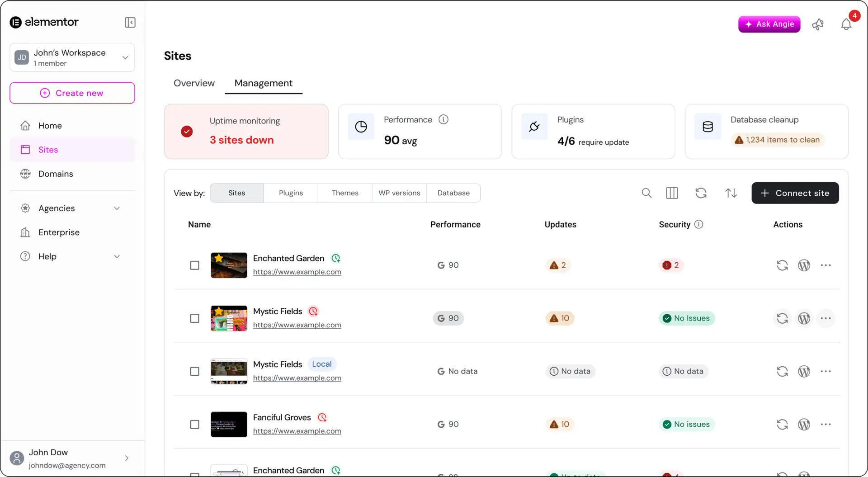Click the Performance info icon in card
This screenshot has width=868, height=477.
[443, 119]
